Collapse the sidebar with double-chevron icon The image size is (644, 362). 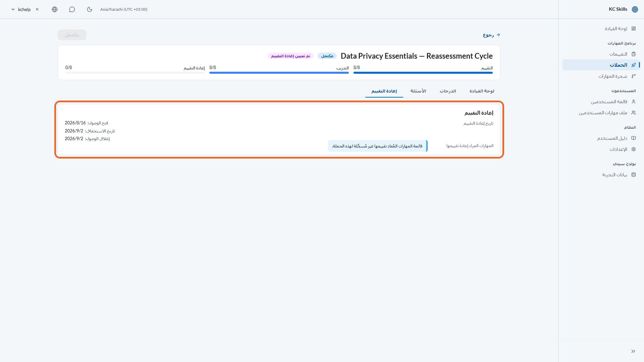coord(633,351)
